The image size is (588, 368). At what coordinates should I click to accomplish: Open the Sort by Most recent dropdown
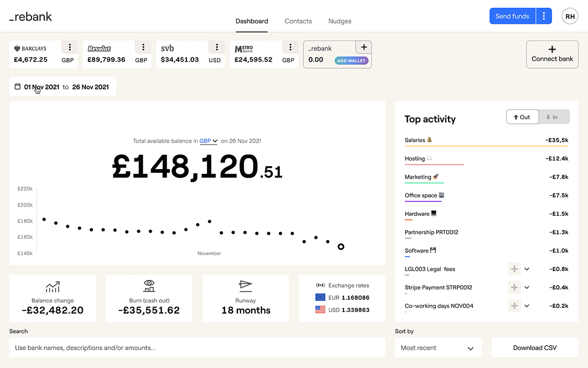point(438,348)
